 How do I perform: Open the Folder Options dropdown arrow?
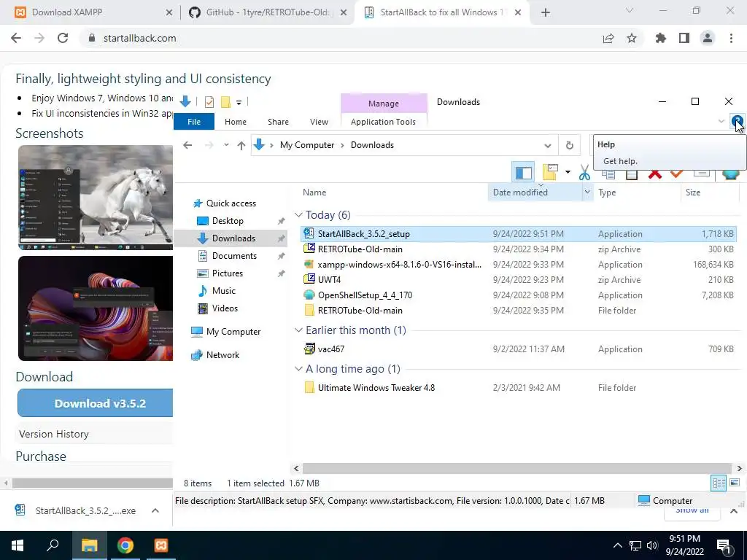pyautogui.click(x=568, y=172)
